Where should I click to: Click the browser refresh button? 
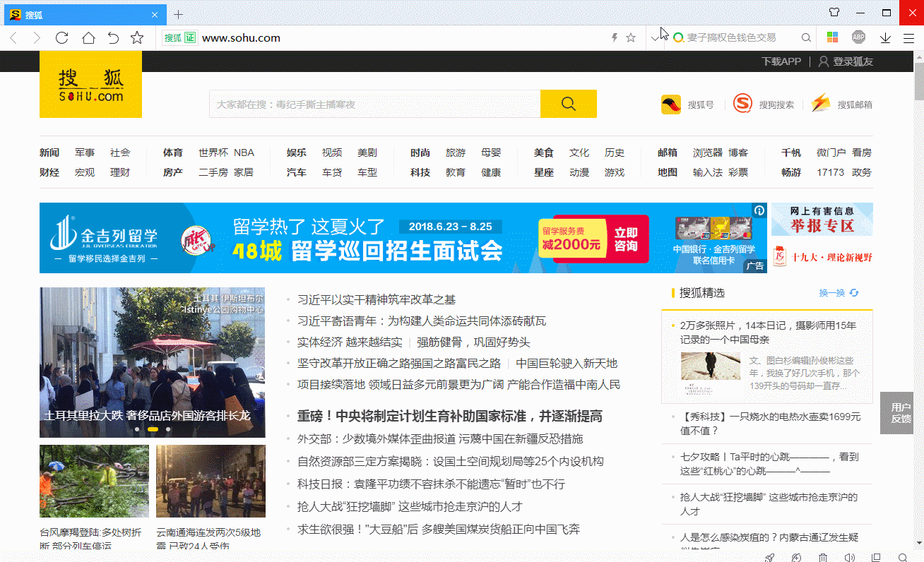point(62,38)
